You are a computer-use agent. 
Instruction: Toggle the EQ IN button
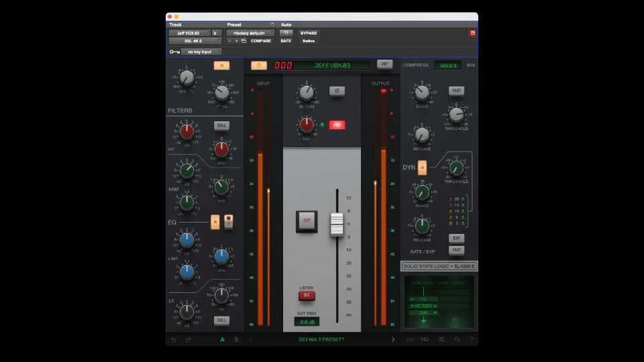coord(215,222)
